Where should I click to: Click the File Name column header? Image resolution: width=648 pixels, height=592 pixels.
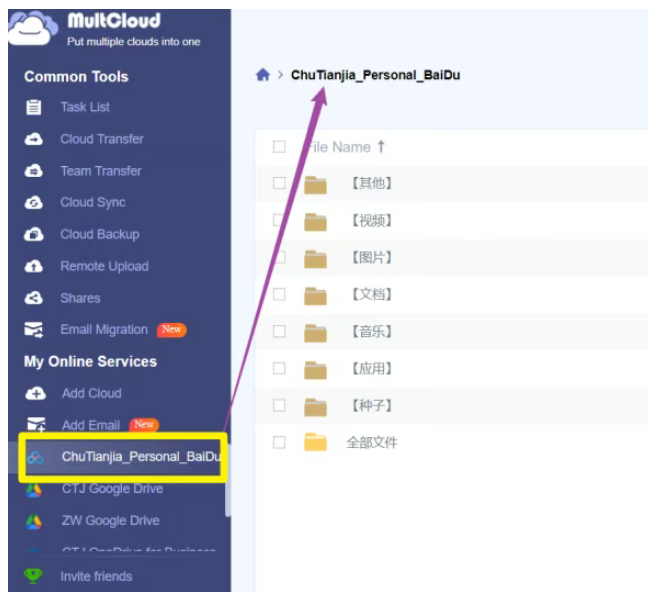340,147
